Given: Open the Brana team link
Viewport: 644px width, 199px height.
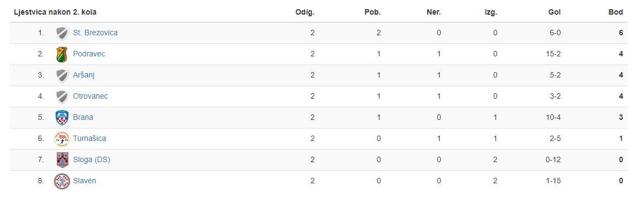Looking at the screenshot, I should click(83, 118).
